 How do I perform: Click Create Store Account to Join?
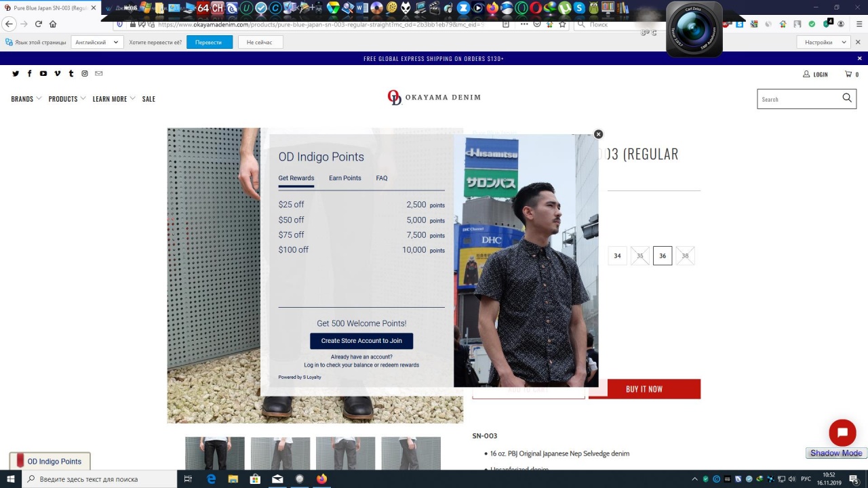361,341
